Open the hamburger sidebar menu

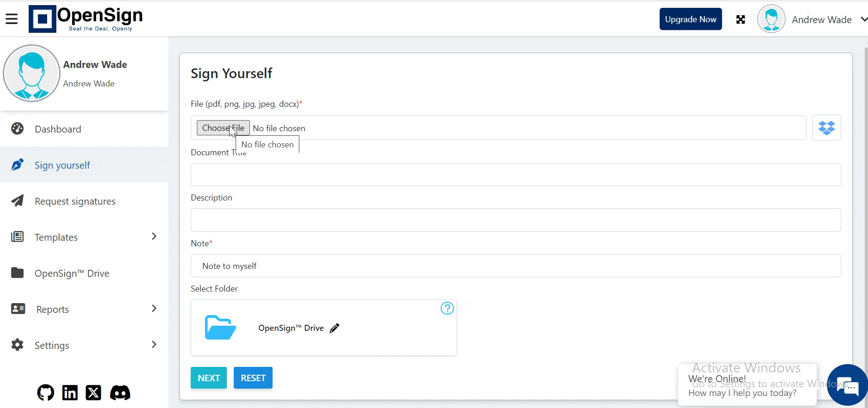pyautogui.click(x=12, y=19)
